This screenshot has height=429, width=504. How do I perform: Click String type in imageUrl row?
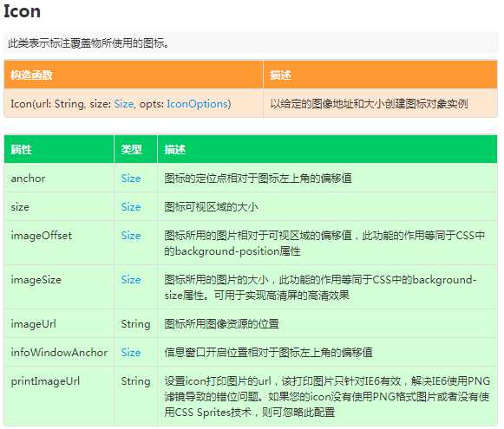135,324
